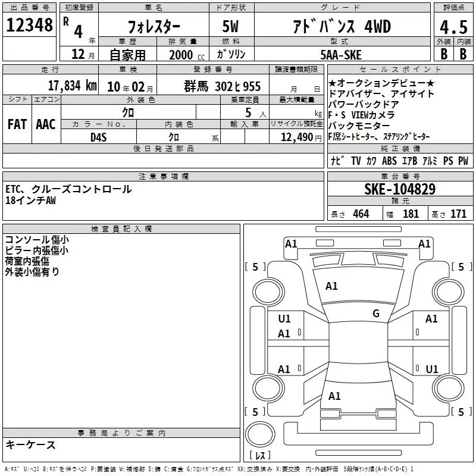Click the car name フォレスター
476x476 pixels.
coord(152,27)
